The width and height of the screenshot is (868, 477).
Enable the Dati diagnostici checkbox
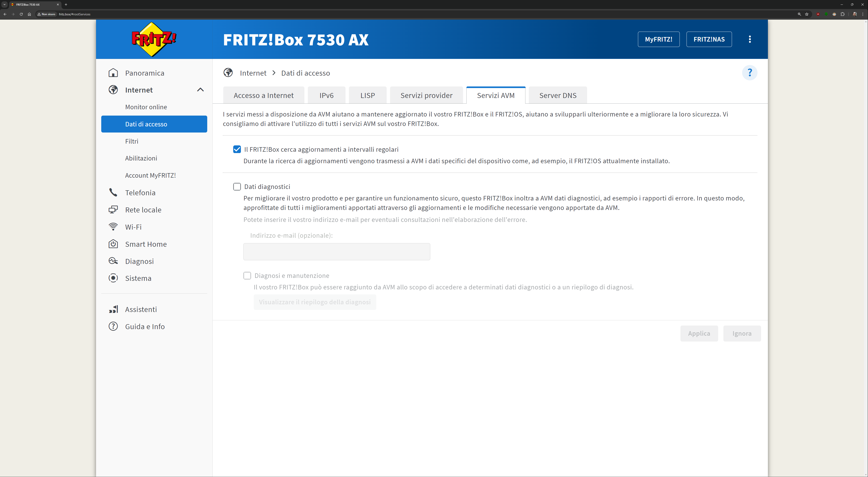pos(237,186)
